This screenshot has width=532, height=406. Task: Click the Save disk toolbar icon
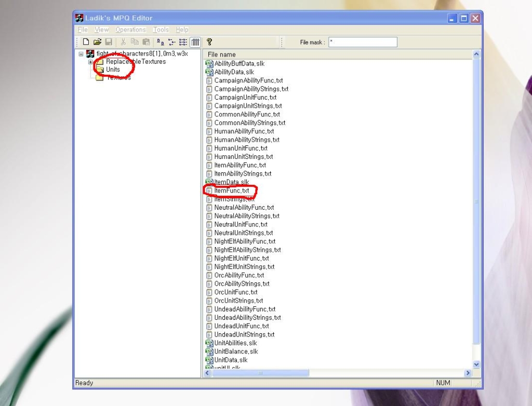(x=109, y=42)
